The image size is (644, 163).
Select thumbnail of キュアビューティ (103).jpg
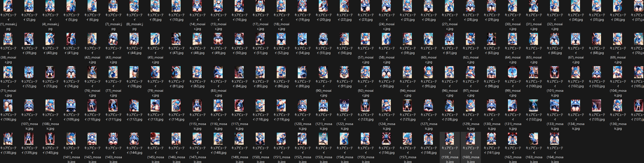click(x=596, y=72)
